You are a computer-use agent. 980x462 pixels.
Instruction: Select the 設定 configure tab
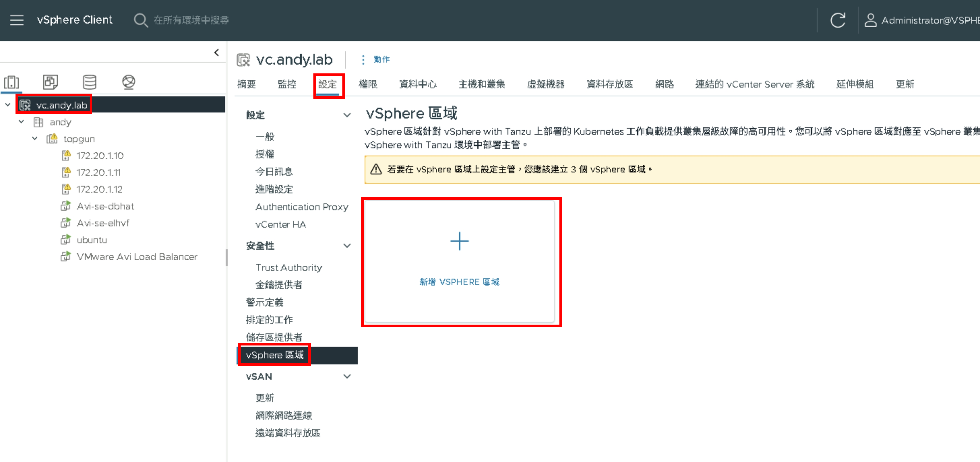pyautogui.click(x=328, y=84)
